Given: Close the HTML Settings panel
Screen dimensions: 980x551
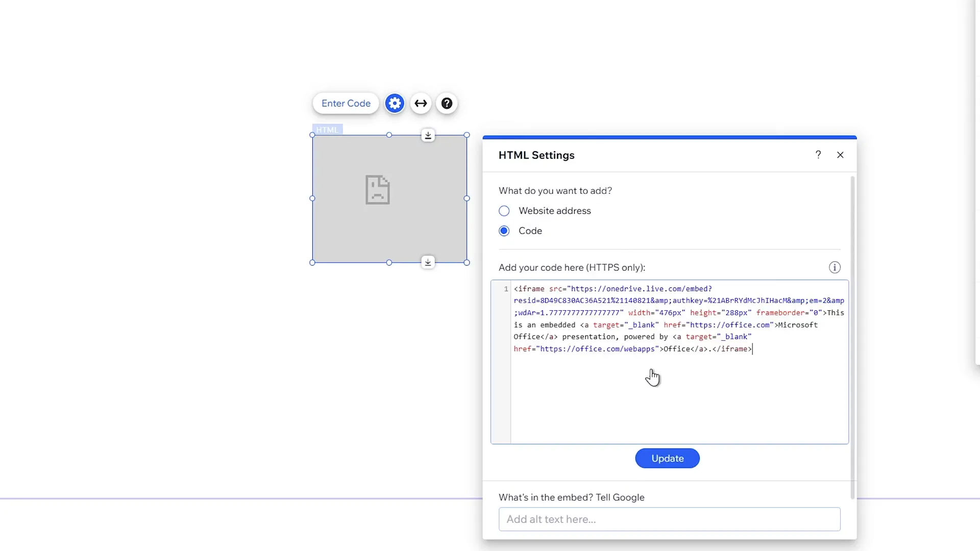Looking at the screenshot, I should [x=840, y=155].
